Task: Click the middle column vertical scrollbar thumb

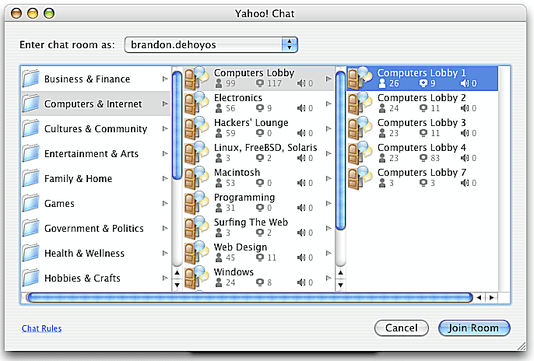Action: pos(341,151)
